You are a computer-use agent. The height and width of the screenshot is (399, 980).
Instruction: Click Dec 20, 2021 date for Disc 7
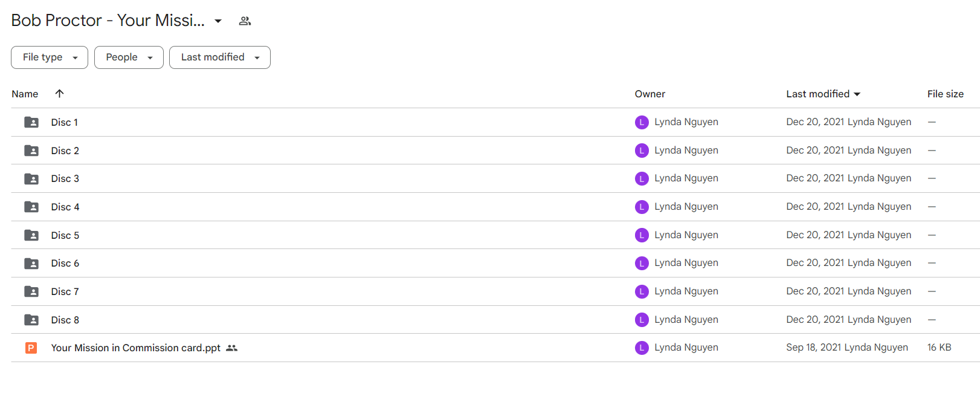815,291
